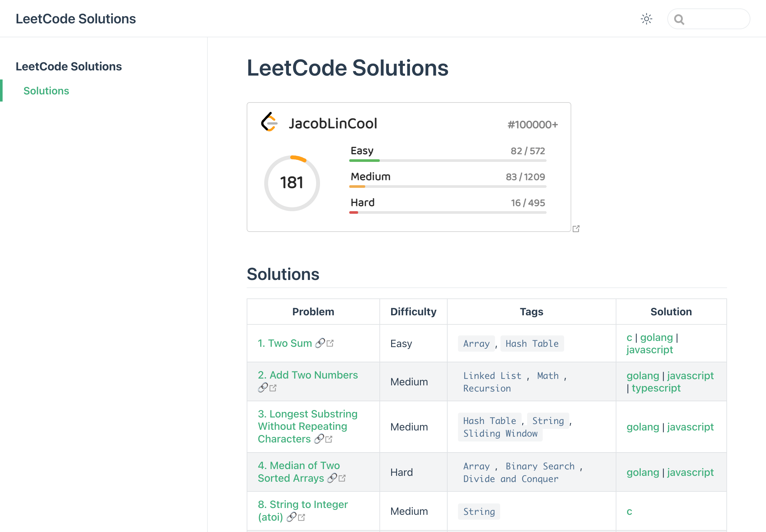The width and height of the screenshot is (766, 532).
Task: Open the LeetCode Solutions navbar home link
Action: tap(76, 19)
